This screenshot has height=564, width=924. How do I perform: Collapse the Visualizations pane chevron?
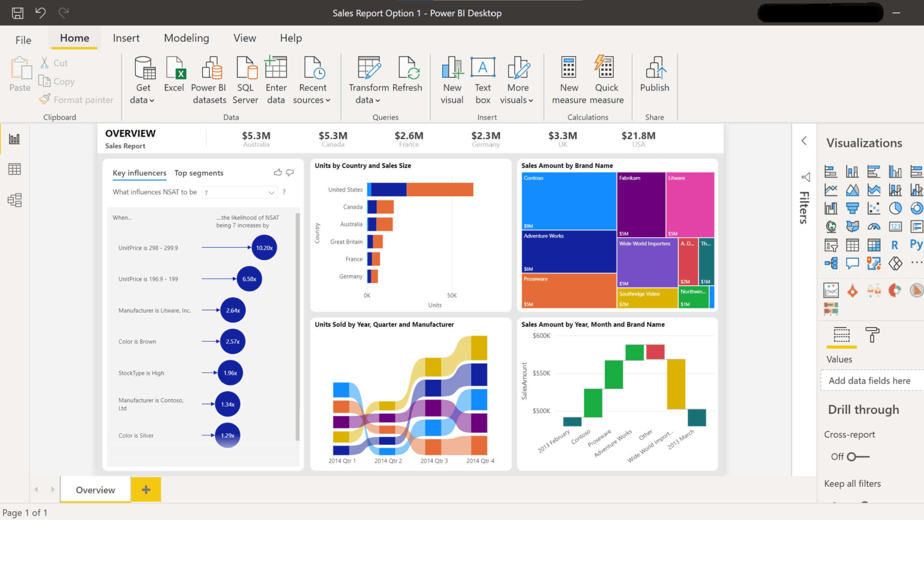click(x=804, y=141)
